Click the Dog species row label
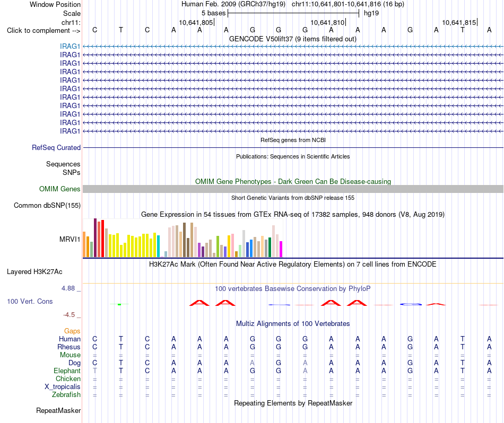Screen dimensions: 504x423 (74, 363)
